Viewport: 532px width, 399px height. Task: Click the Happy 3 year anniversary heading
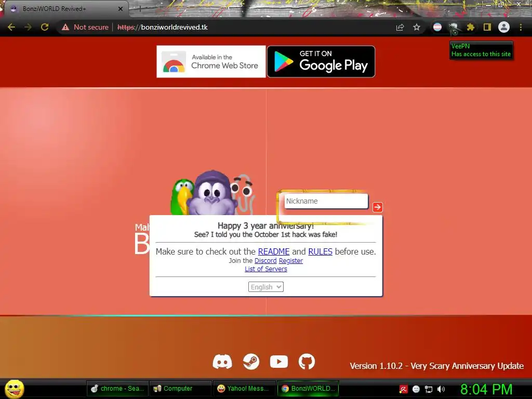pos(265,225)
